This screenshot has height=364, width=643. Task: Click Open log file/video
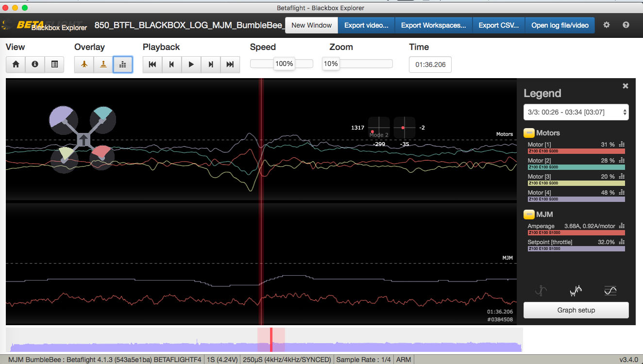click(x=559, y=24)
